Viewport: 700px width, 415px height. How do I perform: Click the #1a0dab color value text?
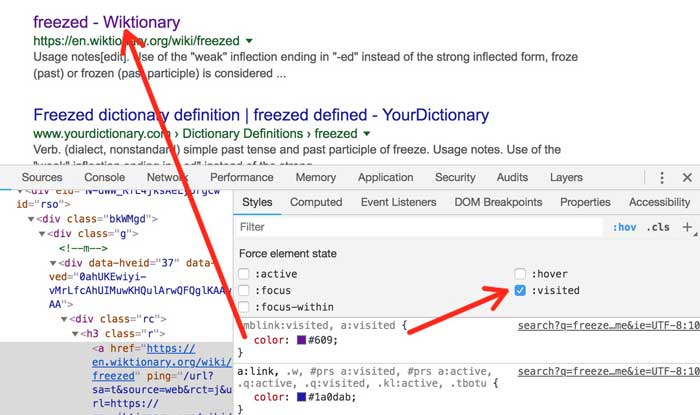click(x=331, y=397)
